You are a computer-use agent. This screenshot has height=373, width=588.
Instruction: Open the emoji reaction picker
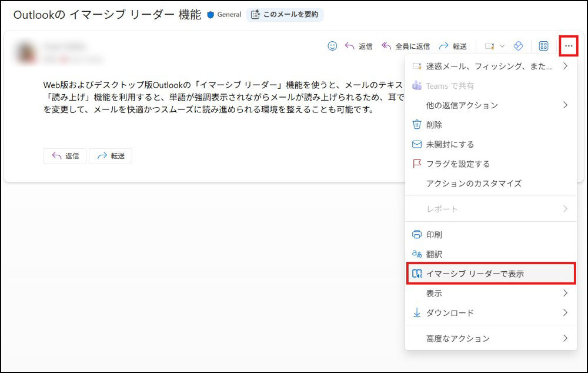click(x=332, y=46)
